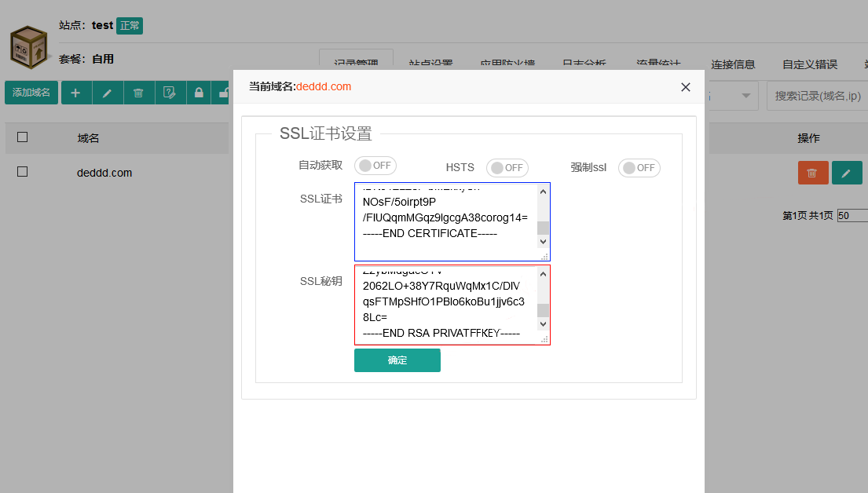Toggle the HSTS switch
This screenshot has width=868, height=493.
pos(507,168)
